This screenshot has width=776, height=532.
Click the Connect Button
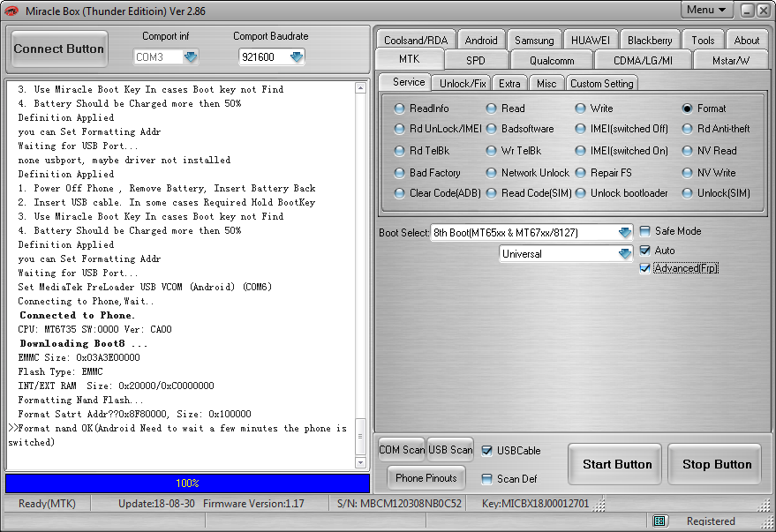pyautogui.click(x=59, y=49)
